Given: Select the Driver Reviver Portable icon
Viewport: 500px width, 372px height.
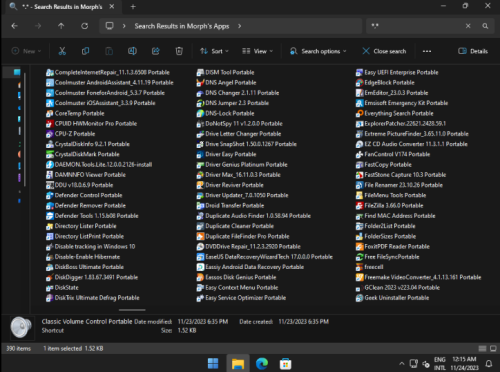Looking at the screenshot, I should coord(200,185).
